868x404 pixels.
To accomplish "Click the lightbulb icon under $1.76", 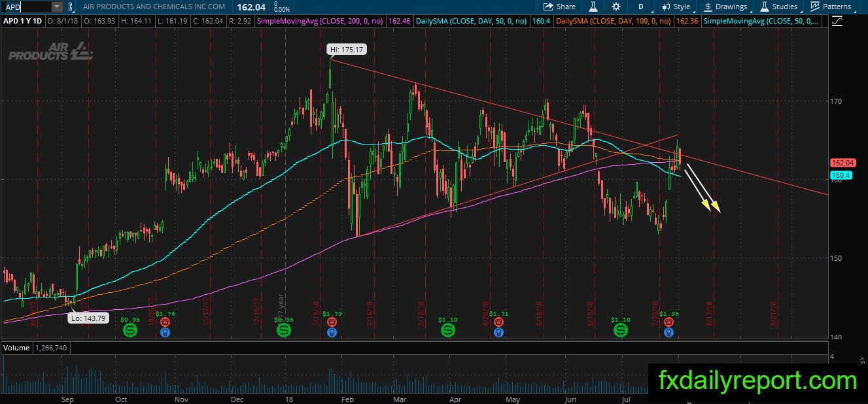I will pyautogui.click(x=164, y=332).
